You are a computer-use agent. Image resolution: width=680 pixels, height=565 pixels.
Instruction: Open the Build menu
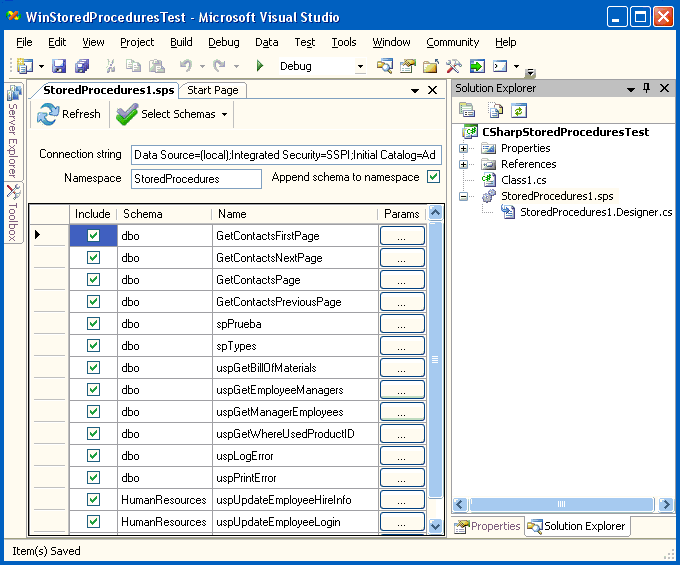tap(181, 42)
